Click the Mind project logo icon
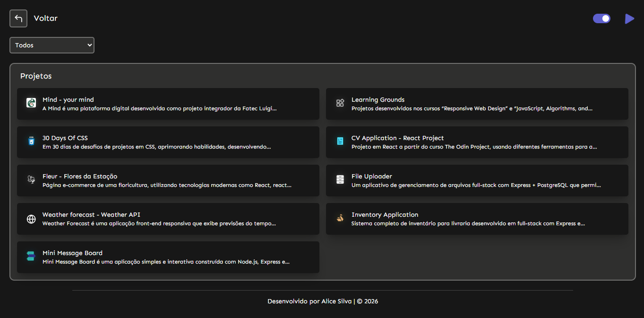The height and width of the screenshot is (318, 644). (31, 103)
